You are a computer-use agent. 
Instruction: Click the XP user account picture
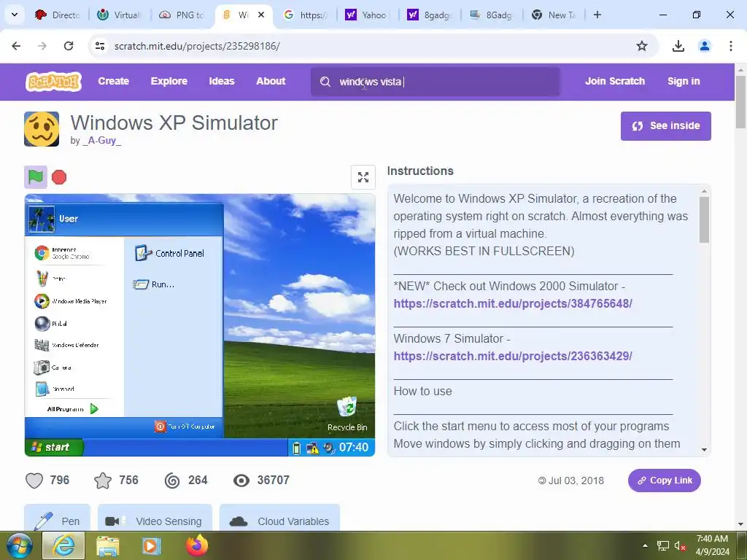point(42,219)
